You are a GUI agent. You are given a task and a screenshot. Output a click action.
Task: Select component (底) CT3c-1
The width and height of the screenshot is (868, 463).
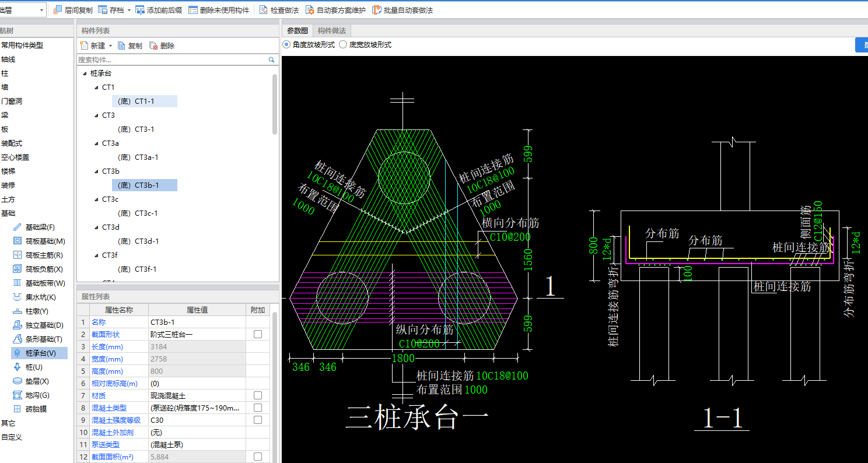[x=138, y=213]
